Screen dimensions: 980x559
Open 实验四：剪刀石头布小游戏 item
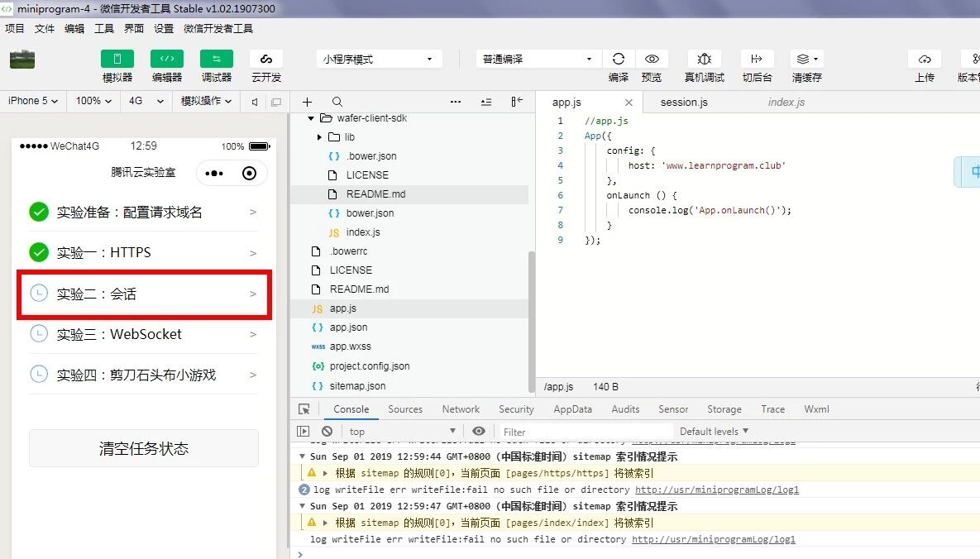pyautogui.click(x=143, y=375)
